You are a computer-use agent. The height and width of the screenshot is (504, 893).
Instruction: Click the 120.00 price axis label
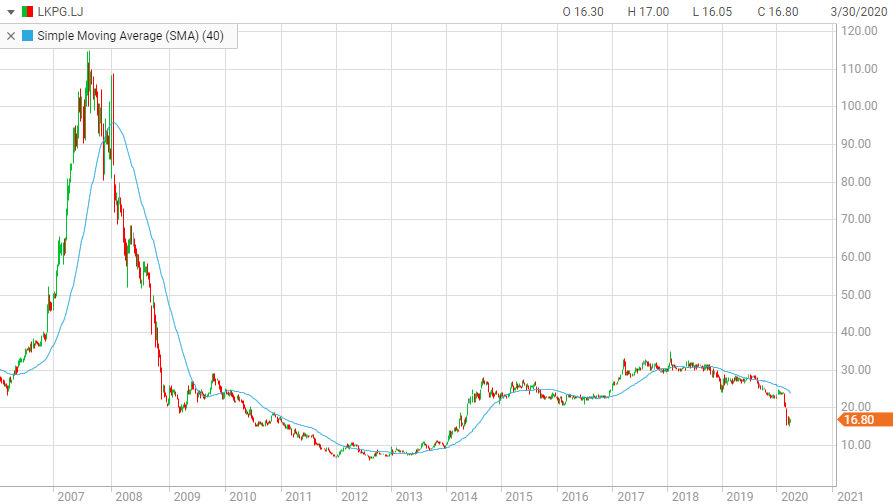point(859,31)
